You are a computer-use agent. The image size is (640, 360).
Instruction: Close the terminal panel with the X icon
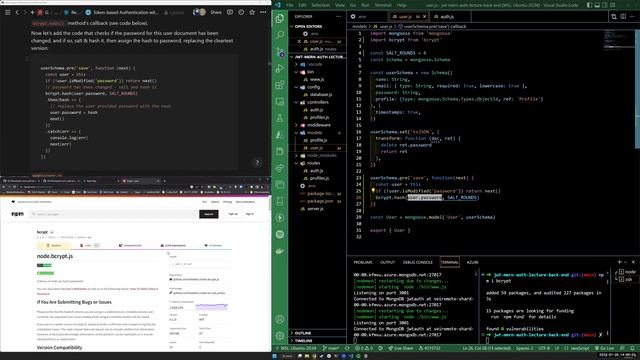(x=633, y=262)
